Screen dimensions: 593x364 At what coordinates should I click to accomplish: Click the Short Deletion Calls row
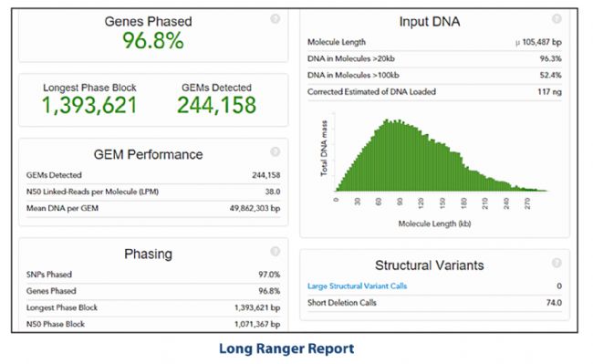click(434, 303)
